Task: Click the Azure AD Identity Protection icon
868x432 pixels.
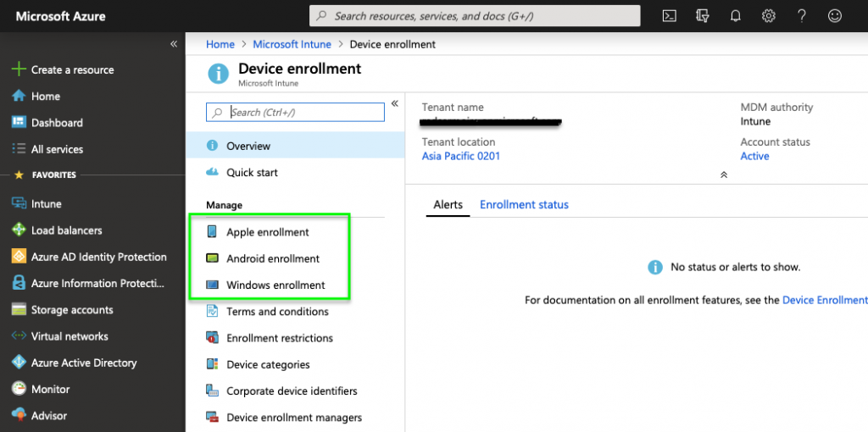Action: coord(19,257)
